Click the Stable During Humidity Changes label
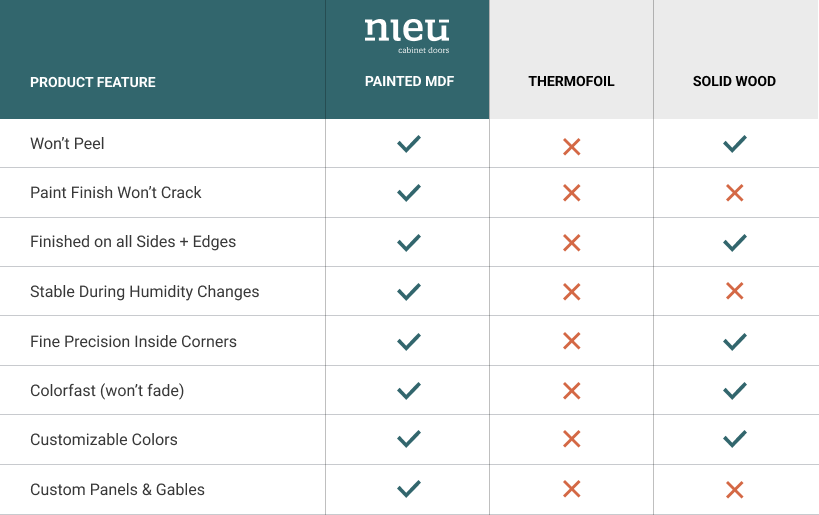Screen dimensions: 819x515 click(x=144, y=291)
